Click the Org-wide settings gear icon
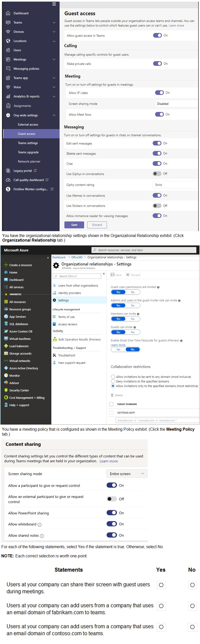This screenshot has width=200, height=644. tap(8, 115)
